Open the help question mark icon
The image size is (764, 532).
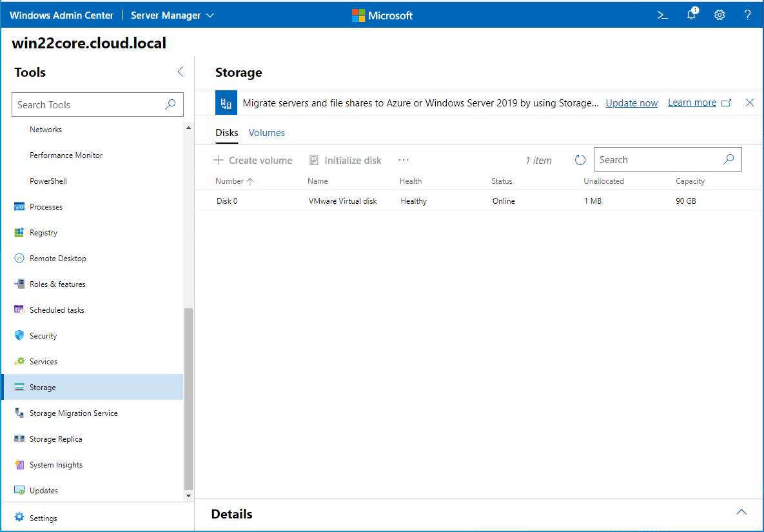(747, 14)
